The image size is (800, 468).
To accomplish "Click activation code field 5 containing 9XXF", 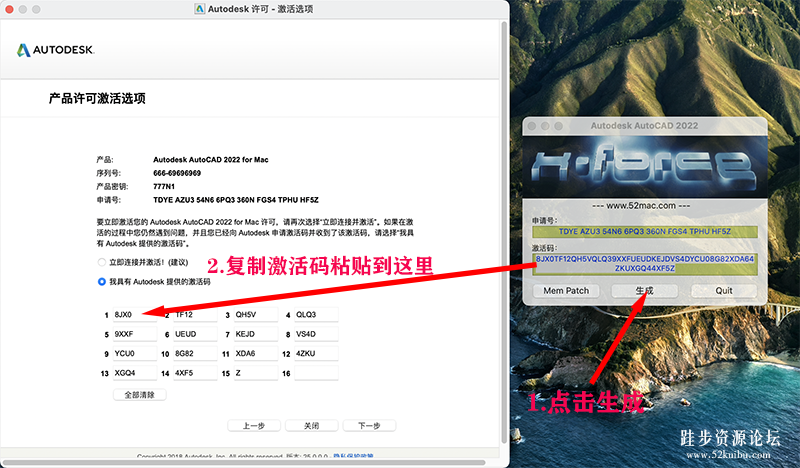I will pyautogui.click(x=135, y=334).
